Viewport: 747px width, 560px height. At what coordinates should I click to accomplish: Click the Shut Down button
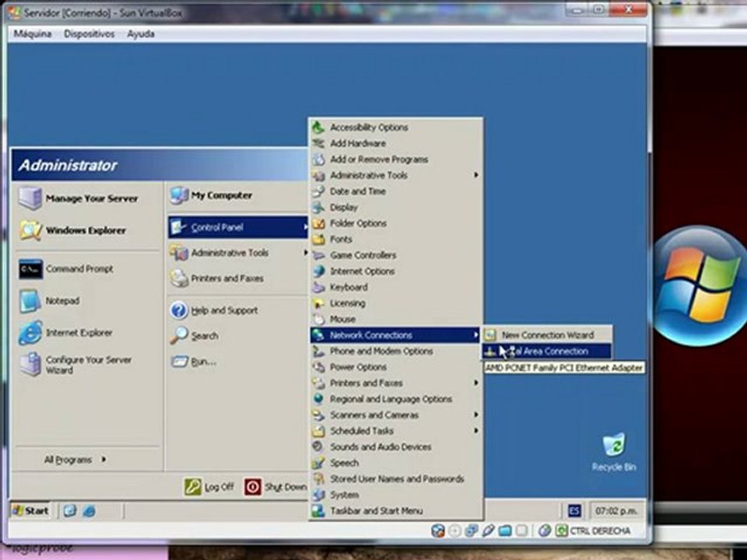pos(275,487)
